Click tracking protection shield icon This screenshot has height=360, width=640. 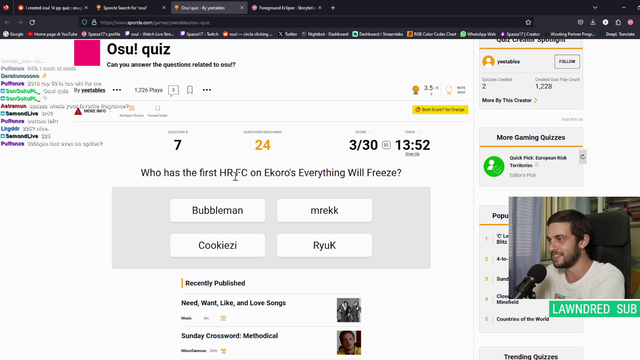[84, 22]
